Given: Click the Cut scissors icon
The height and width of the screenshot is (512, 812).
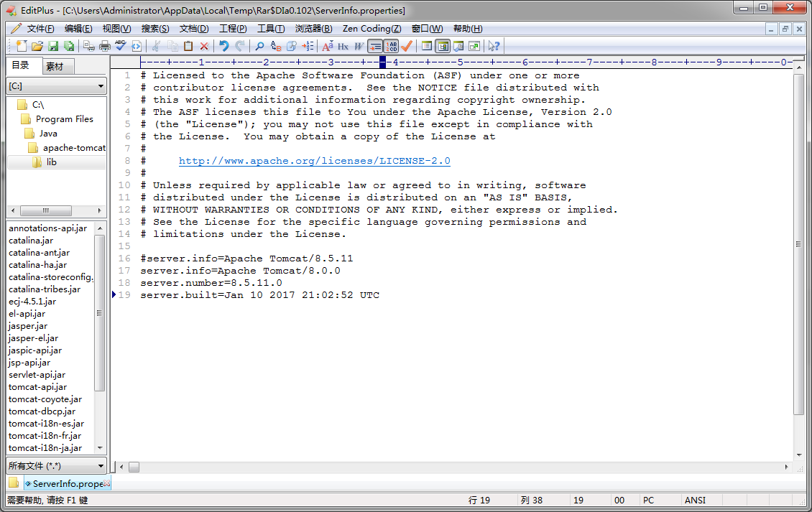Looking at the screenshot, I should click(x=156, y=46).
